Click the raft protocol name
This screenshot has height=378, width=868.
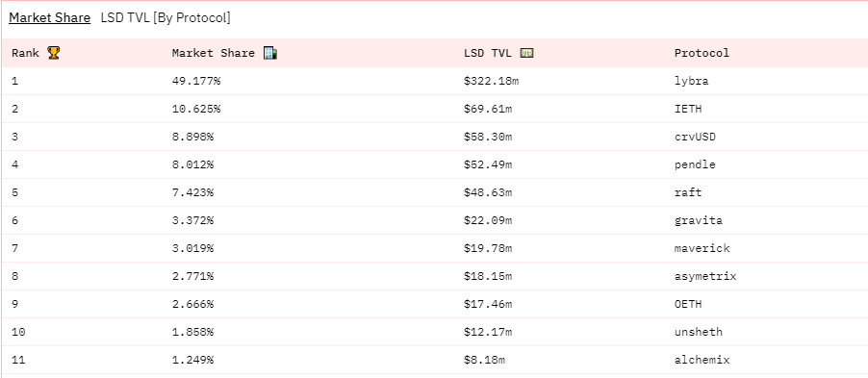coord(687,192)
